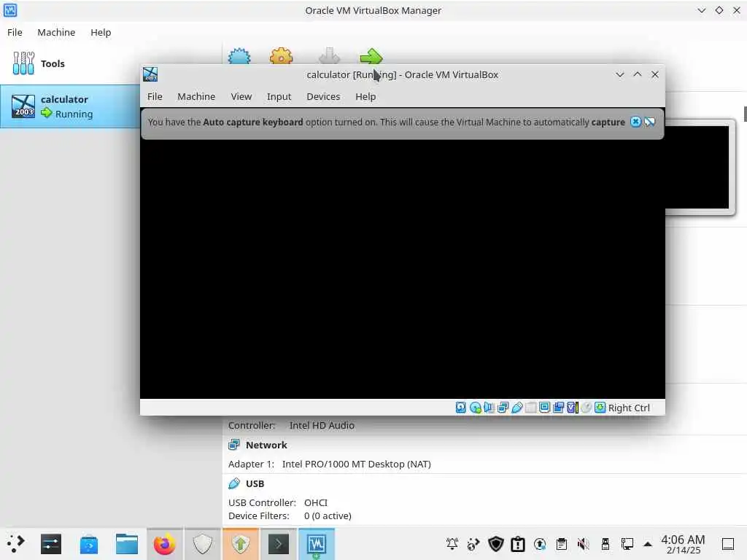Click inside the black VM display area
The image size is (747, 560).
403,268
